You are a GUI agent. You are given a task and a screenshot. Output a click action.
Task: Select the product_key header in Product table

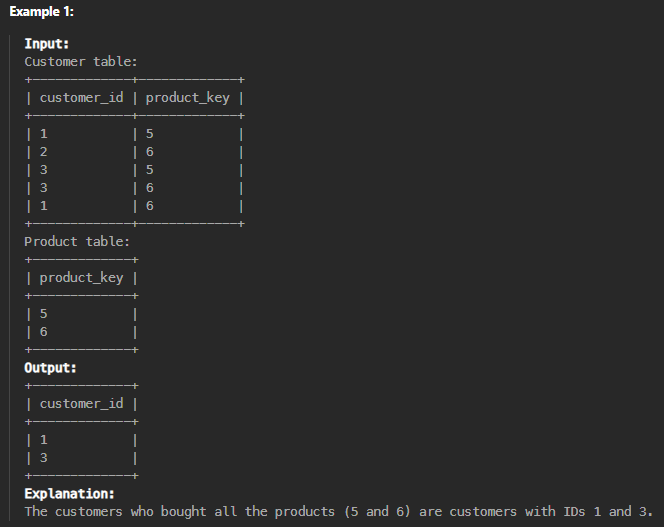tap(81, 278)
